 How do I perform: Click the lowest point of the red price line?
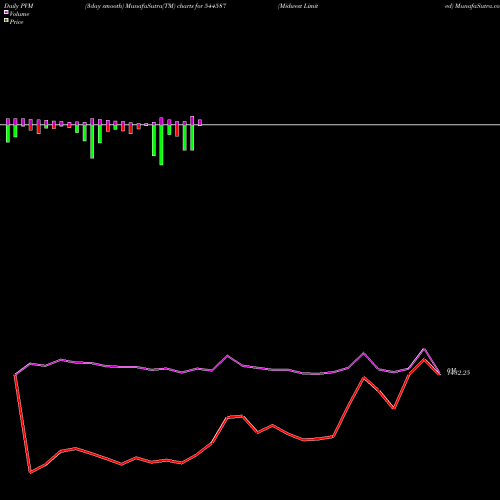[x=30, y=472]
